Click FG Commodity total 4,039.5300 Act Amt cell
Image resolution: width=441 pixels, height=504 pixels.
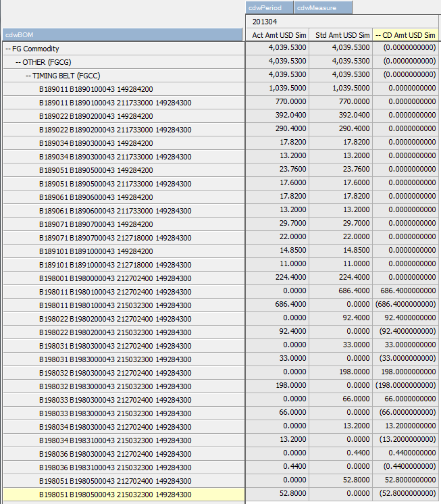click(x=277, y=49)
